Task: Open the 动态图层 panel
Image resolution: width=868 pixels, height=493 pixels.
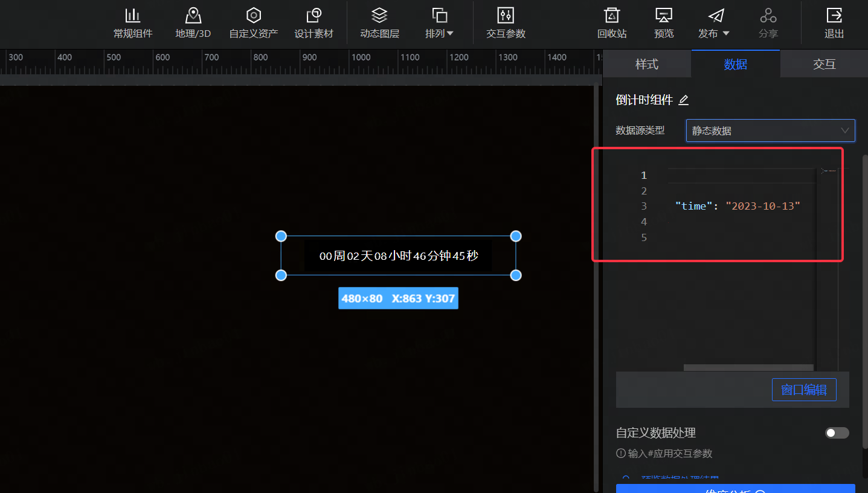Action: 379,22
